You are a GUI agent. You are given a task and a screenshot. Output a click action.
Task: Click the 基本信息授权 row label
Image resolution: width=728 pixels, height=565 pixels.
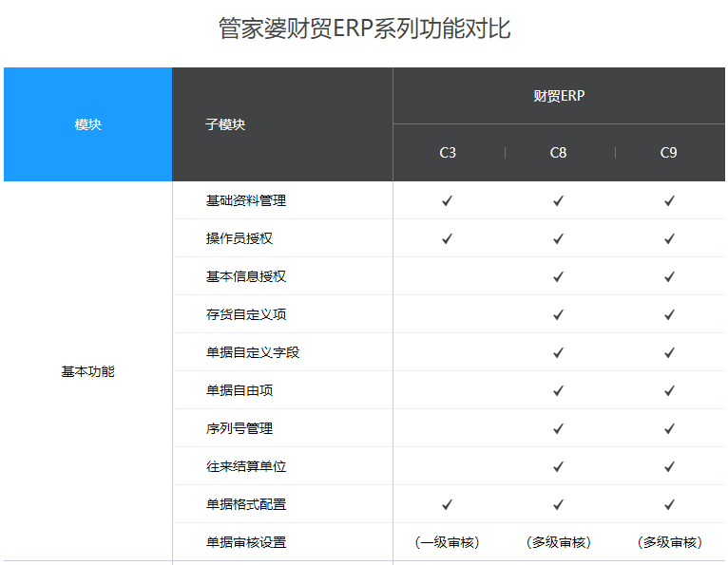point(246,276)
